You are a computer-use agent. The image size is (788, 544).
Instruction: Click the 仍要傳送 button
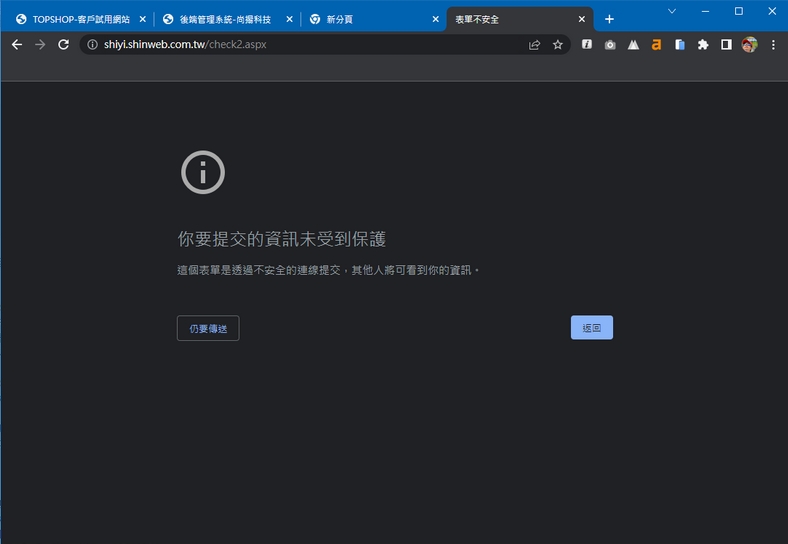click(208, 328)
